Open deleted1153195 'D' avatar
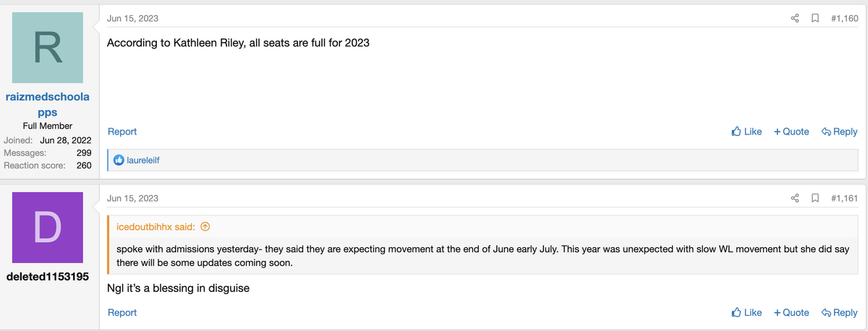This screenshot has width=868, height=331. coord(48,228)
